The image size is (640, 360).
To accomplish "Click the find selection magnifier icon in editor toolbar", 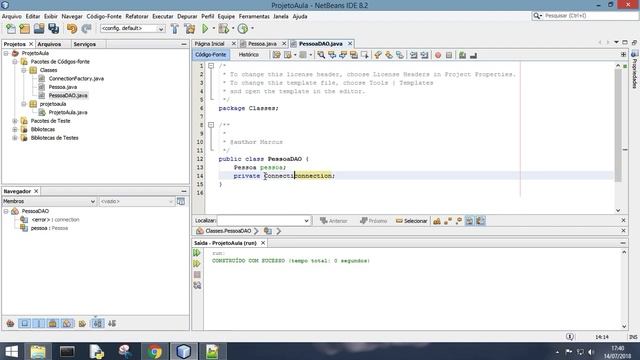I will [321, 55].
